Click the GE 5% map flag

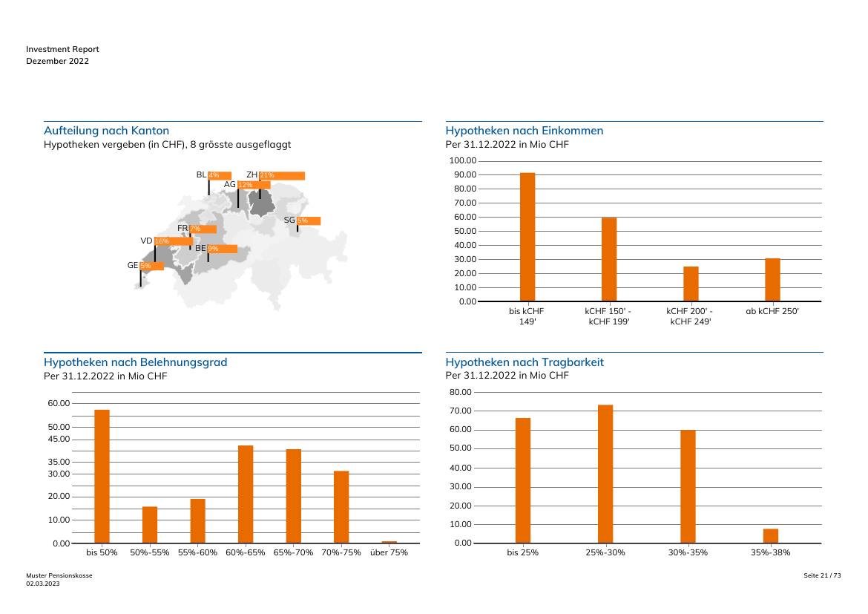point(151,266)
